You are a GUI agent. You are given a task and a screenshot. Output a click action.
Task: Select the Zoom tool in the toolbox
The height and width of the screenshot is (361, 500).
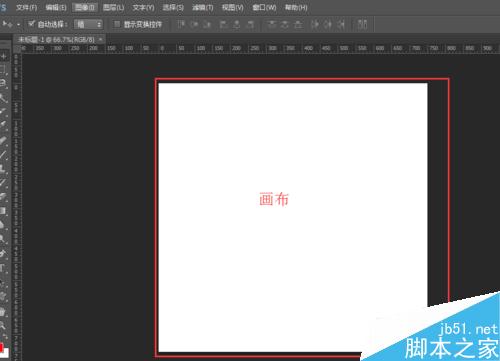[3, 325]
